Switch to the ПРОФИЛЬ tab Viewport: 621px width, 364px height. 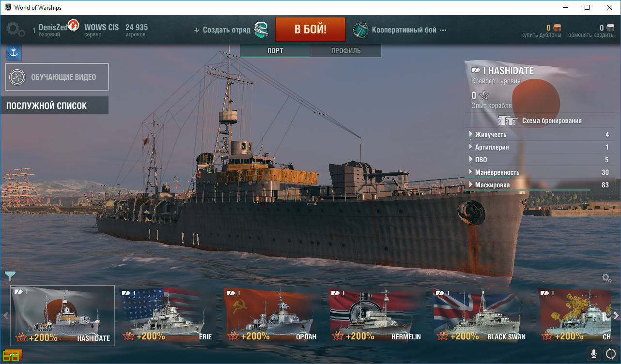coord(346,51)
